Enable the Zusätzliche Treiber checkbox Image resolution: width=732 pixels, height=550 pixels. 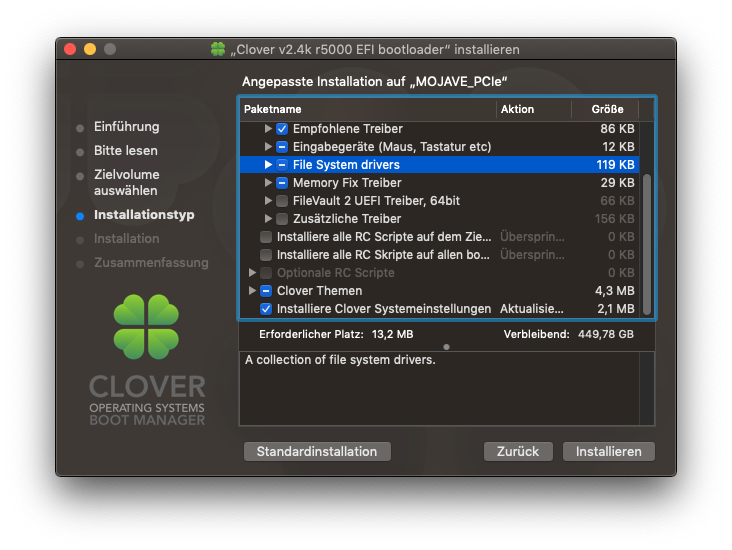pos(282,219)
